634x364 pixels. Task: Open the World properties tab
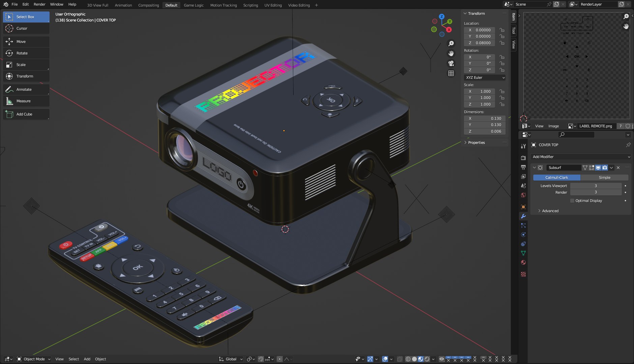523,195
